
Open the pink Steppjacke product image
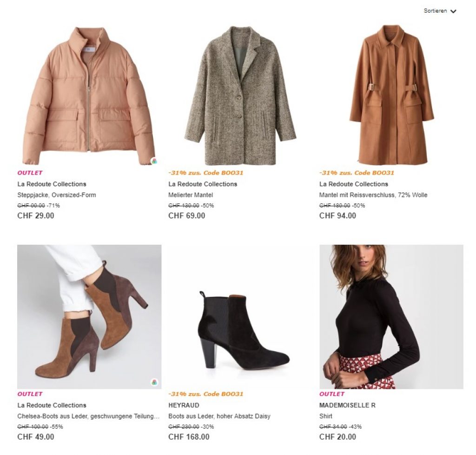(88, 95)
